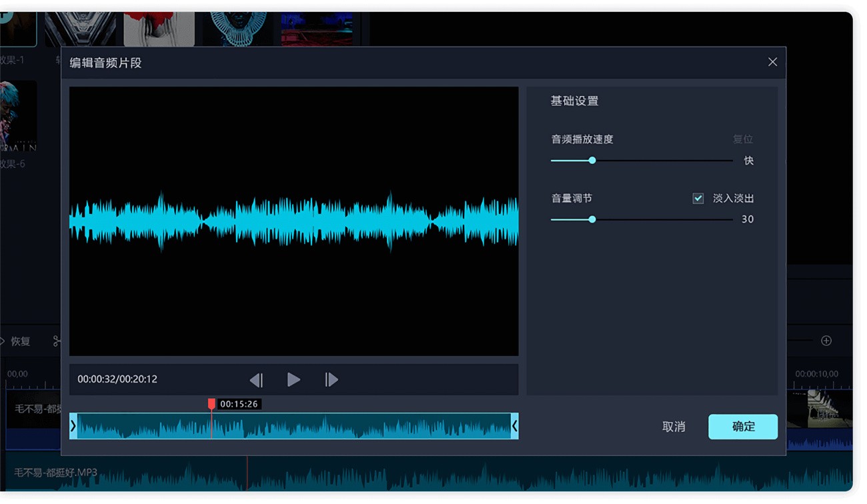The height and width of the screenshot is (504, 867).
Task: Click the right trim handle of clip
Action: coord(514,426)
